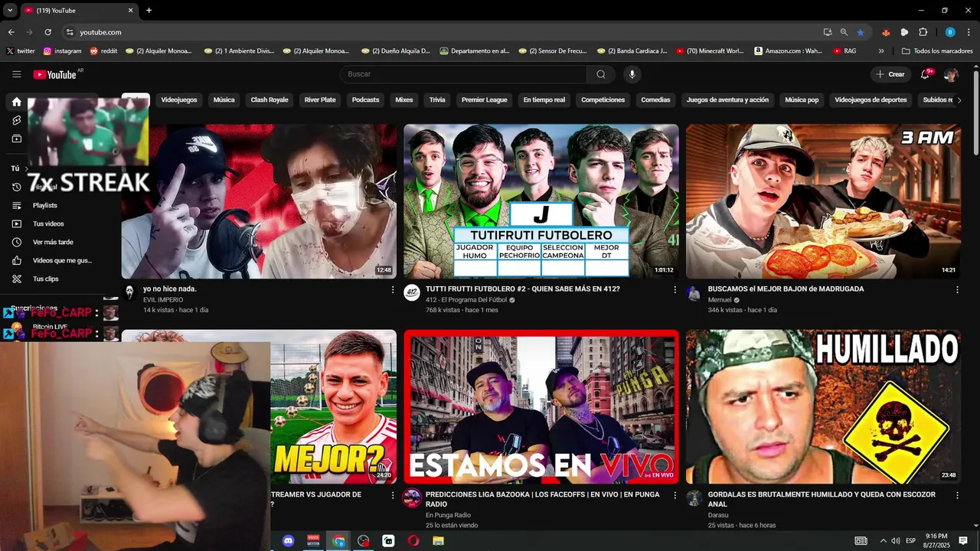This screenshot has height=551, width=980.
Task: Click the Chrome icon in taskbar
Action: click(338, 540)
